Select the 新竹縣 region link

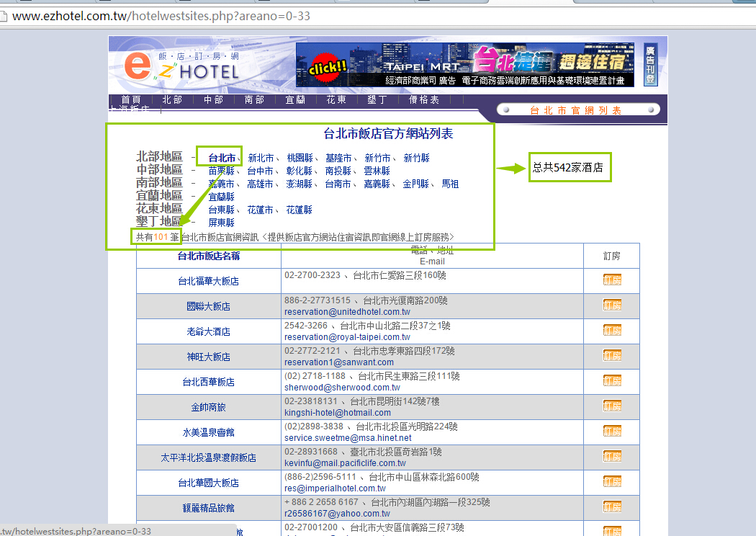417,158
